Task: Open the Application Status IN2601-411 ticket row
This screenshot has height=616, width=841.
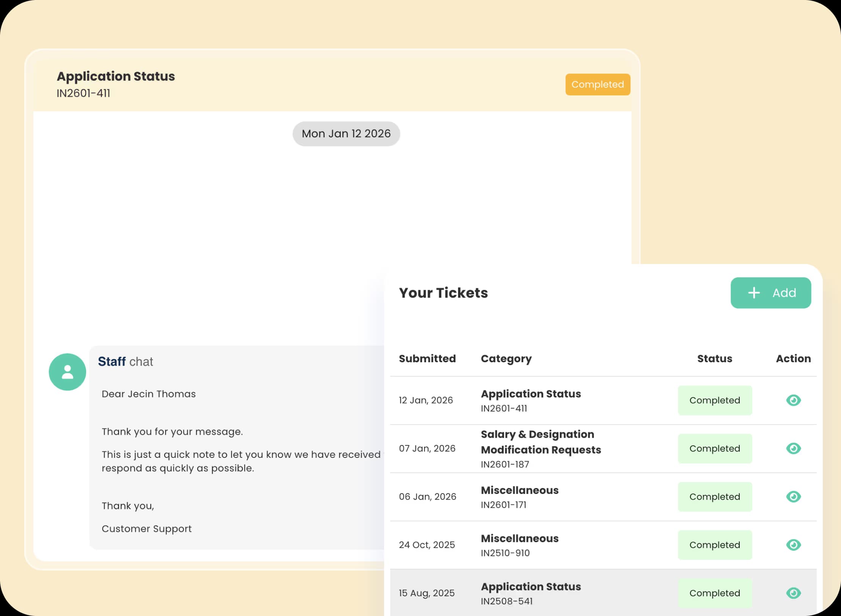Action: (531, 394)
